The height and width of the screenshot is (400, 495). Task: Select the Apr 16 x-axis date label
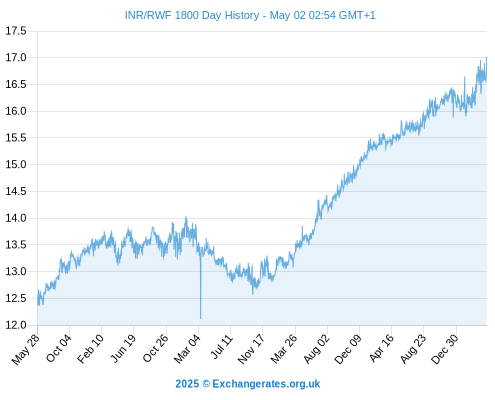tap(382, 348)
